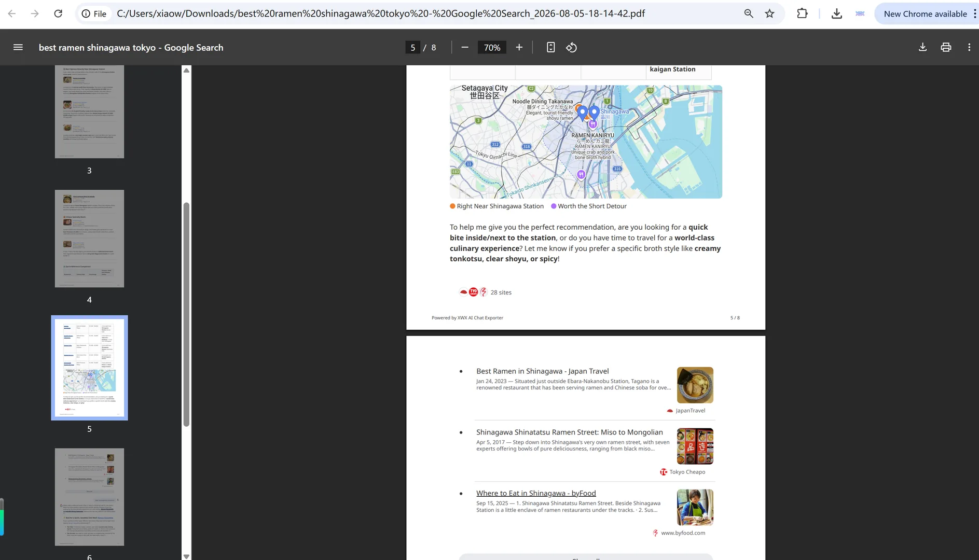Click the Shinagawa map image
This screenshot has height=560, width=979.
[x=586, y=142]
